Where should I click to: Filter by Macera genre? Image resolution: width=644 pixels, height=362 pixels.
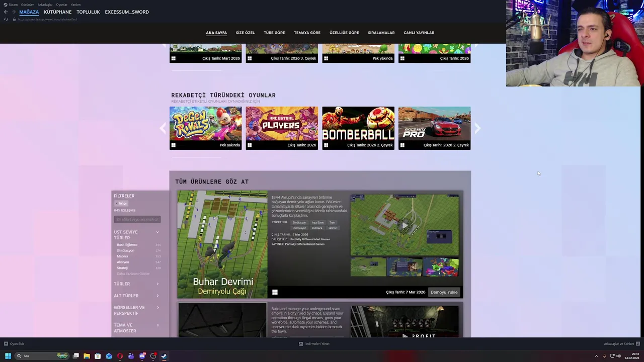(x=122, y=256)
